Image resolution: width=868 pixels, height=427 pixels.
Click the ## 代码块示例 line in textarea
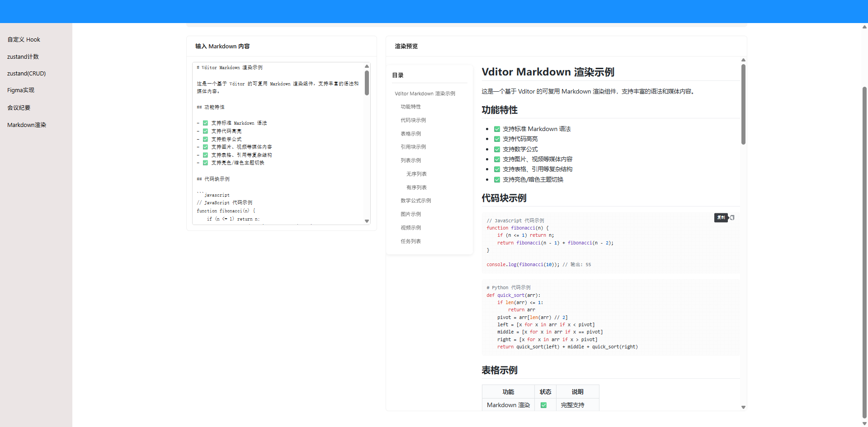213,179
